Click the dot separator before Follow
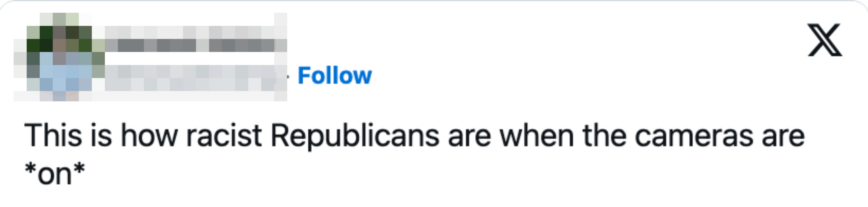Viewport: 868px width, 207px height. point(288,77)
